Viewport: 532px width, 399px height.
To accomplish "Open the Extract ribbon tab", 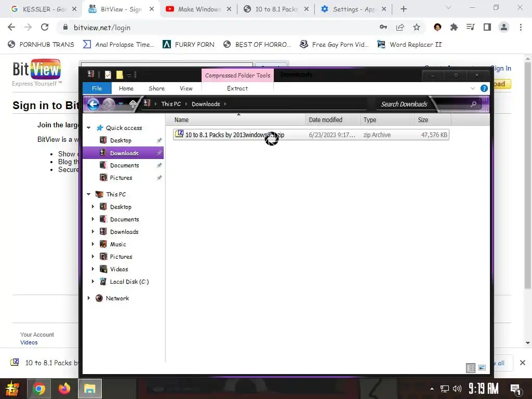I will 237,88.
